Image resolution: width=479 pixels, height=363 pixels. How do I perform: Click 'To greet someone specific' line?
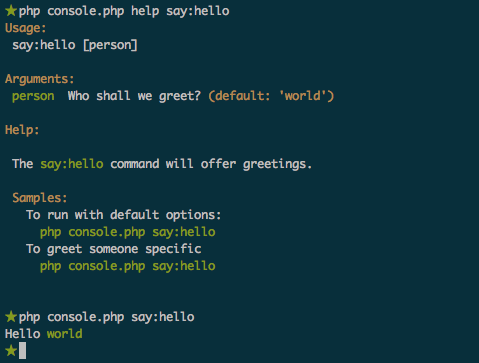coord(114,249)
